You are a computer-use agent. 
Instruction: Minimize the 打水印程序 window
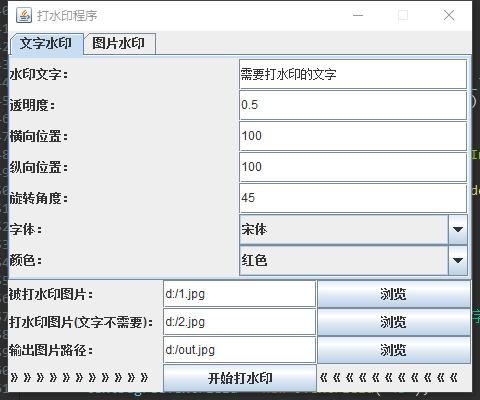pos(358,15)
